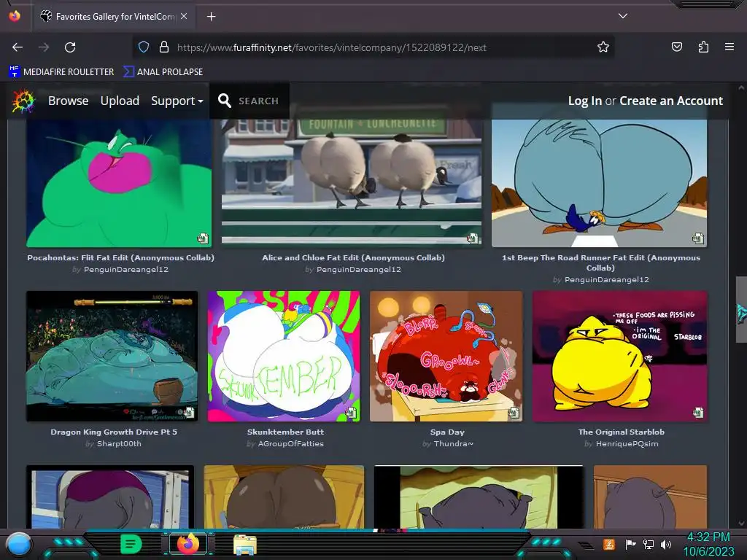Click the scrollbar up arrow
The width and height of the screenshot is (747, 560).
pos(741,88)
